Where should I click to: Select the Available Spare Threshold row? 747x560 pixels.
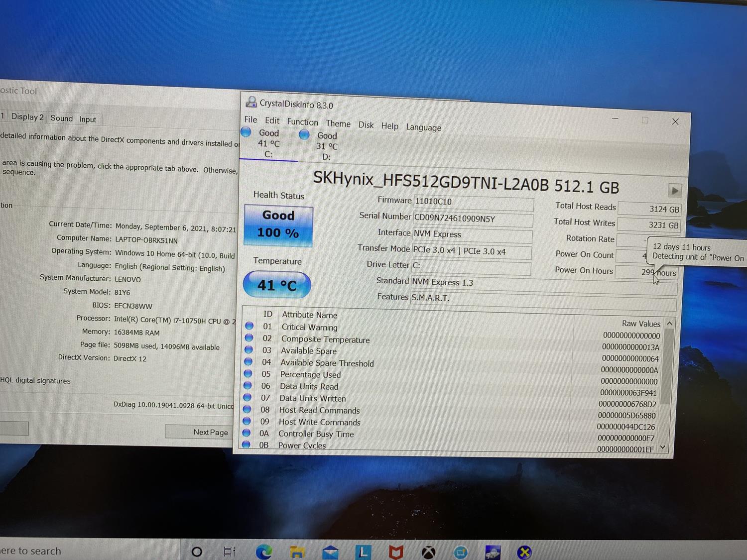pos(451,365)
